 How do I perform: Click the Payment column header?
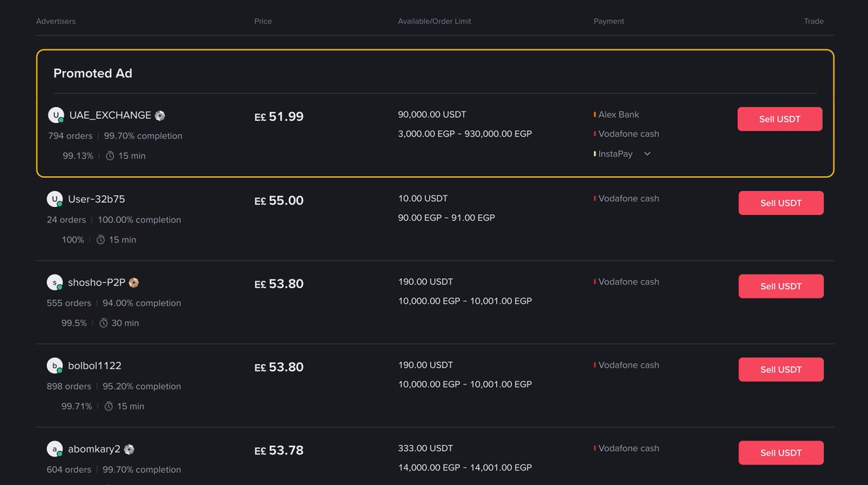(x=609, y=21)
